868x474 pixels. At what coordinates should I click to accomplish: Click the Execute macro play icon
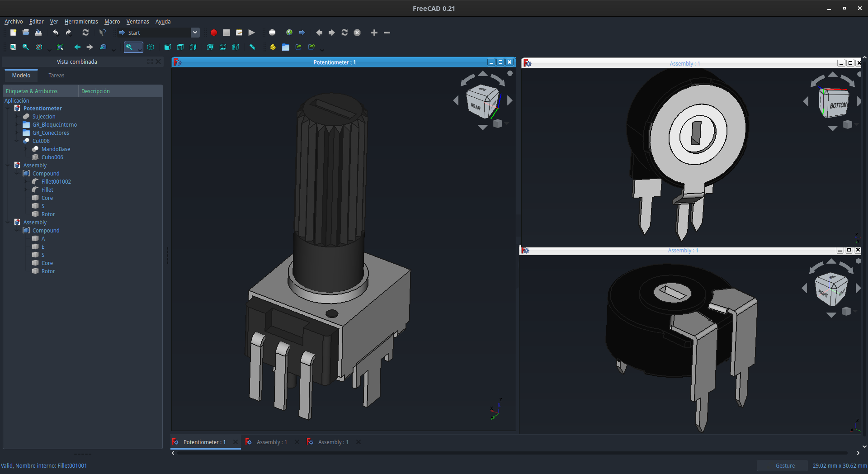click(x=252, y=33)
